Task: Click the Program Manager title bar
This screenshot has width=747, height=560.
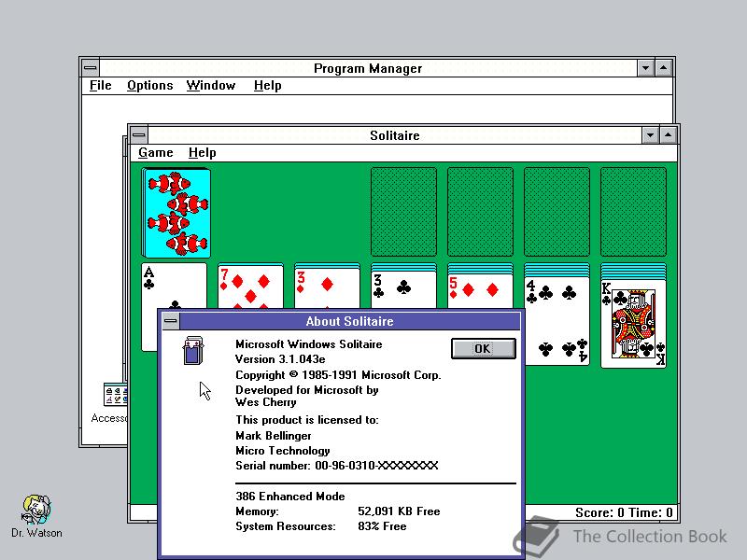Action: coord(368,68)
